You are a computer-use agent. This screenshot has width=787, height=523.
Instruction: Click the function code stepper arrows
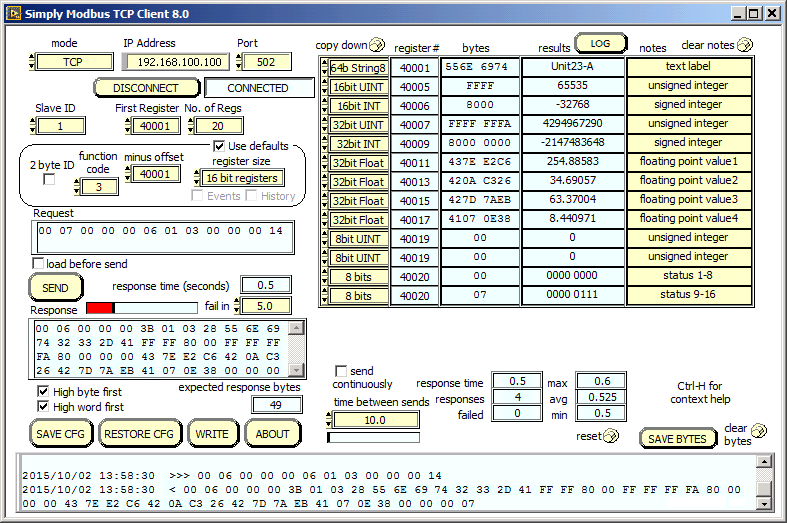click(x=77, y=187)
